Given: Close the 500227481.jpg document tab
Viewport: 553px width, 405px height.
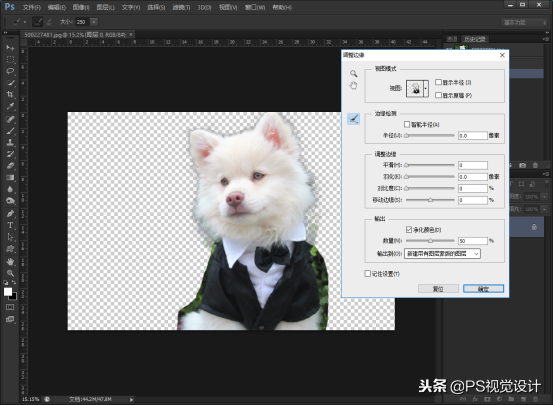Looking at the screenshot, I should point(131,35).
